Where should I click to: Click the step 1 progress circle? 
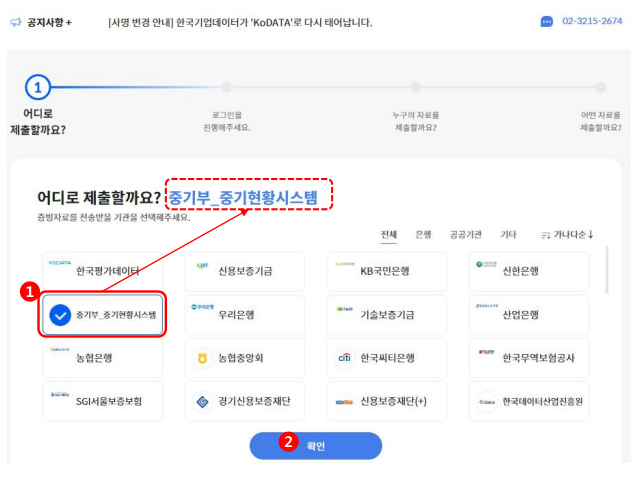38,87
